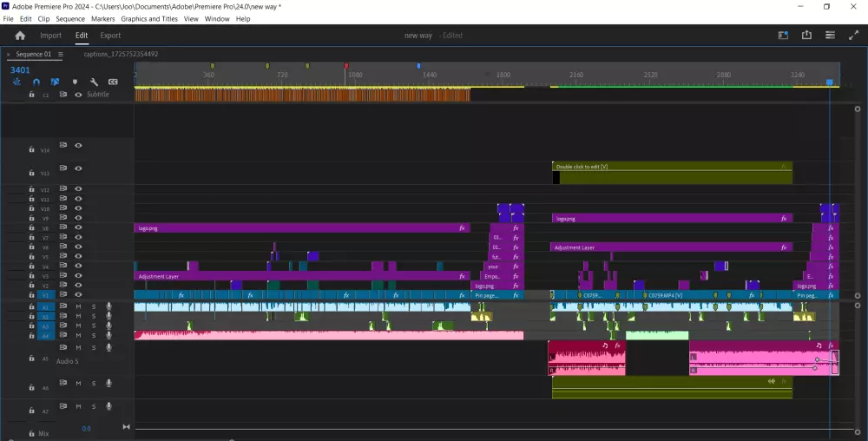Screen dimensions: 868x441
Task: Toggle lock on Mix track
Action: pyautogui.click(x=31, y=434)
